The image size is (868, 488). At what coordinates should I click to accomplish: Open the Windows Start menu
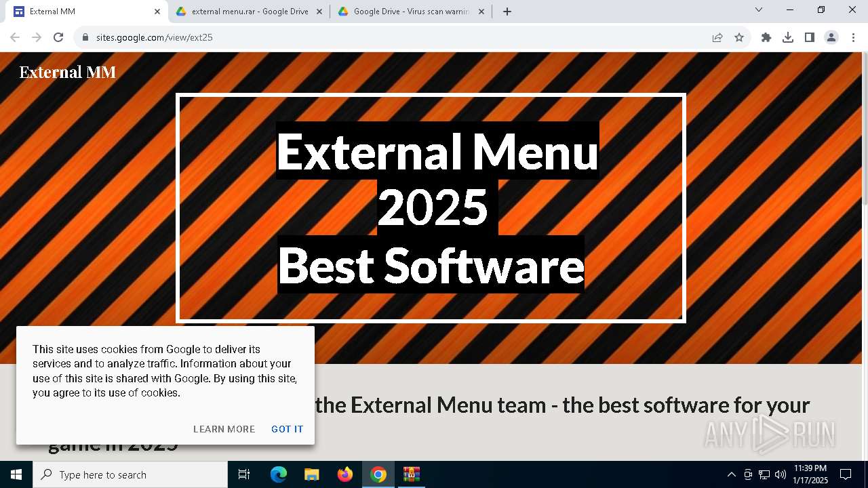click(x=16, y=474)
